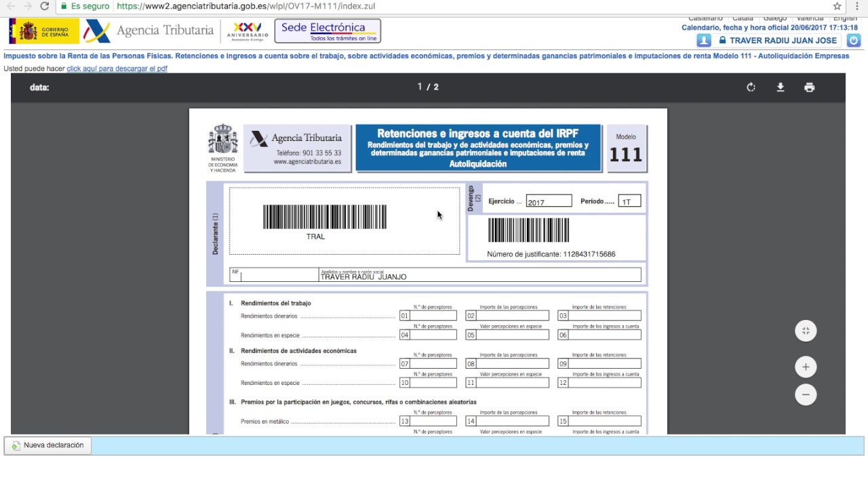Click the green secure padlock icon
Viewport: 868px width, 488px height.
pyautogui.click(x=63, y=6)
